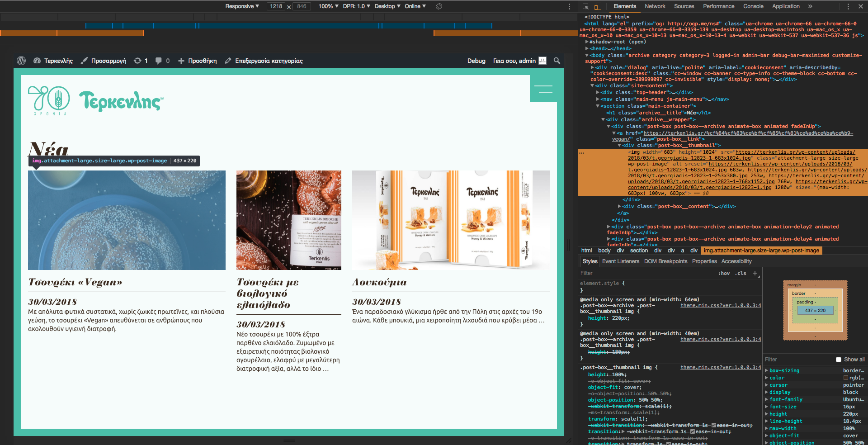Click Επεξεργασία κατηγορίας pencil item
Screen dimensions: 868x445
coord(264,61)
